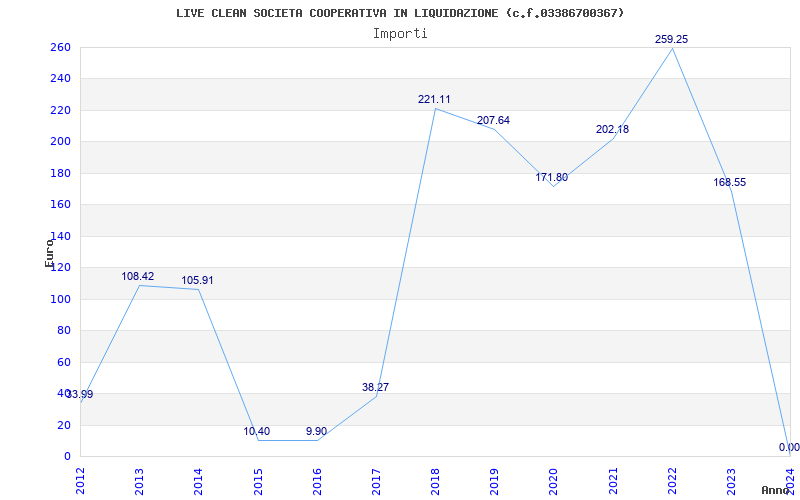Click the 80 y-axis tick label
The image size is (800, 500).
click(x=63, y=331)
